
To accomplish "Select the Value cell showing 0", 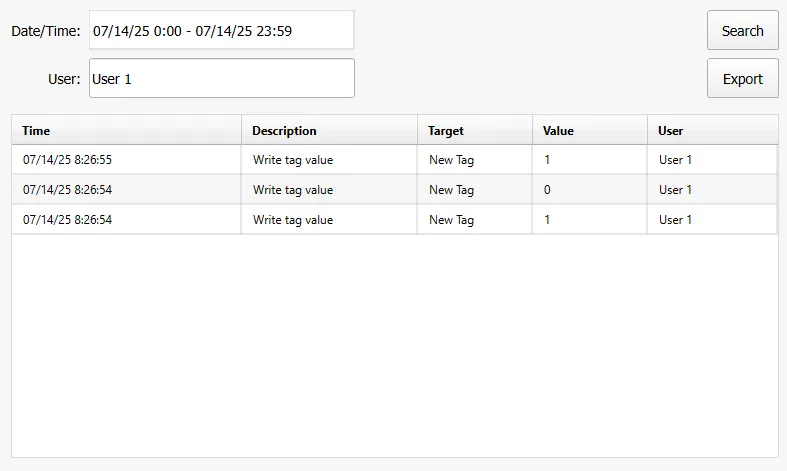I will [x=548, y=190].
